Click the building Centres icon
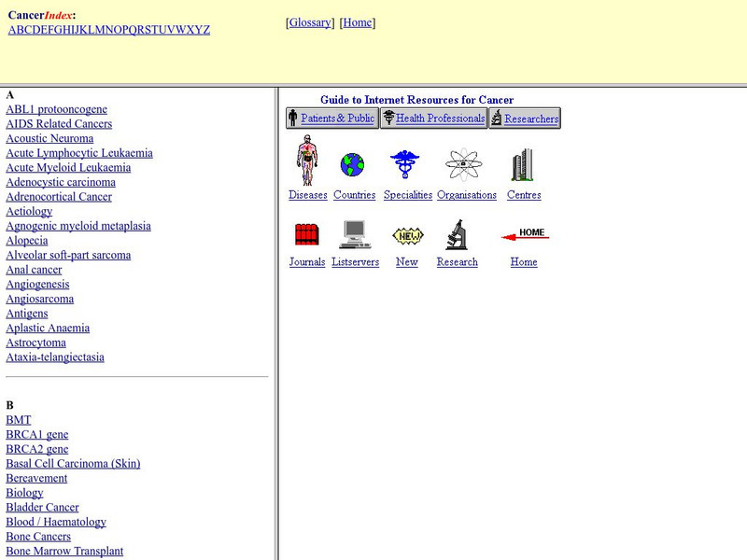747x560 pixels. pyautogui.click(x=522, y=164)
